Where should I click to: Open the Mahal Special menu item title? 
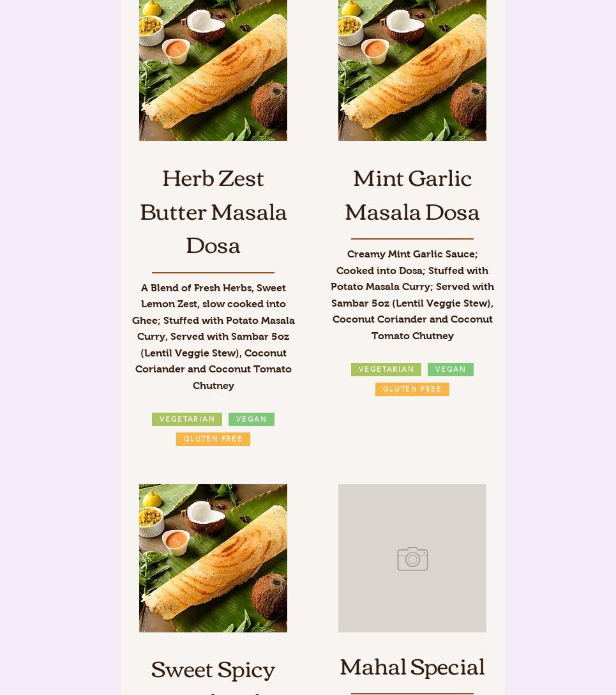[412, 667]
